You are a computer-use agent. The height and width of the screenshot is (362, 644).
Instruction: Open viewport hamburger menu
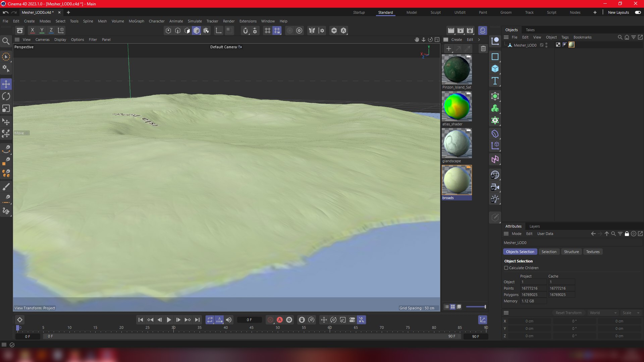pyautogui.click(x=17, y=40)
